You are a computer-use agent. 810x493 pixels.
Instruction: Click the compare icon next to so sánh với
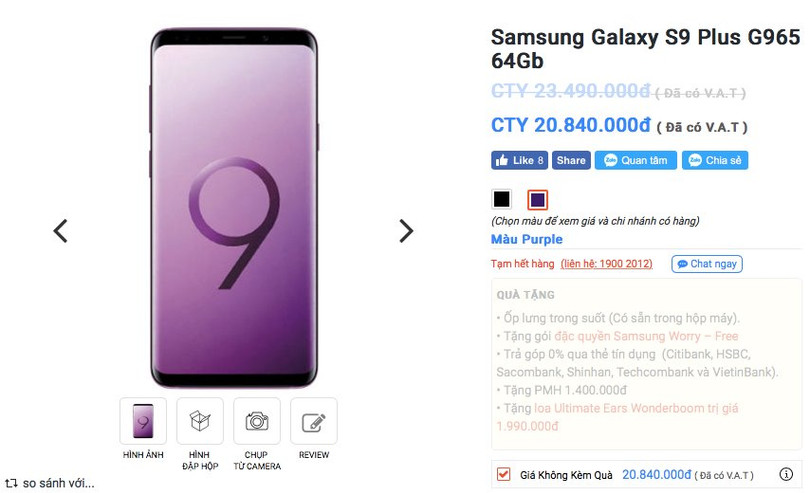pyautogui.click(x=12, y=483)
